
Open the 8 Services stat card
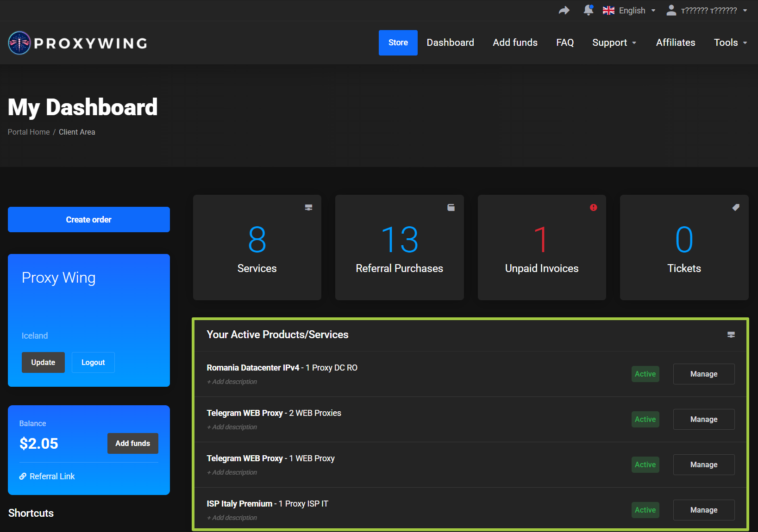[257, 247]
